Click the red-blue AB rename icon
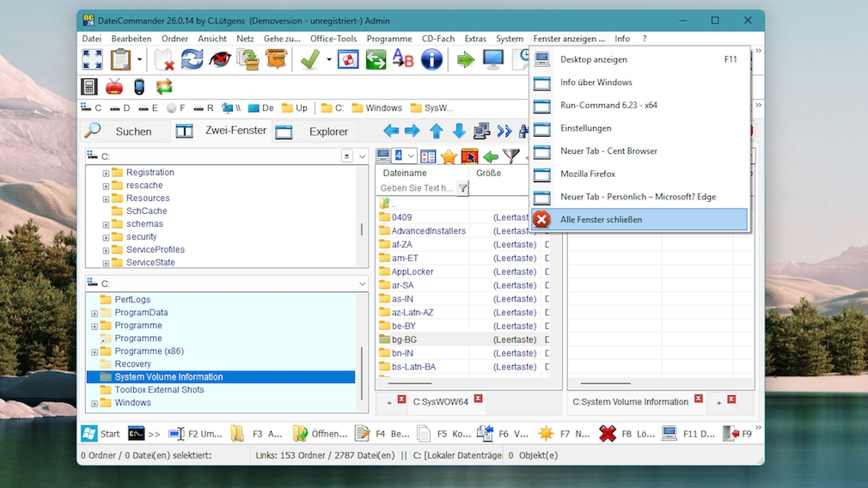 (x=402, y=59)
